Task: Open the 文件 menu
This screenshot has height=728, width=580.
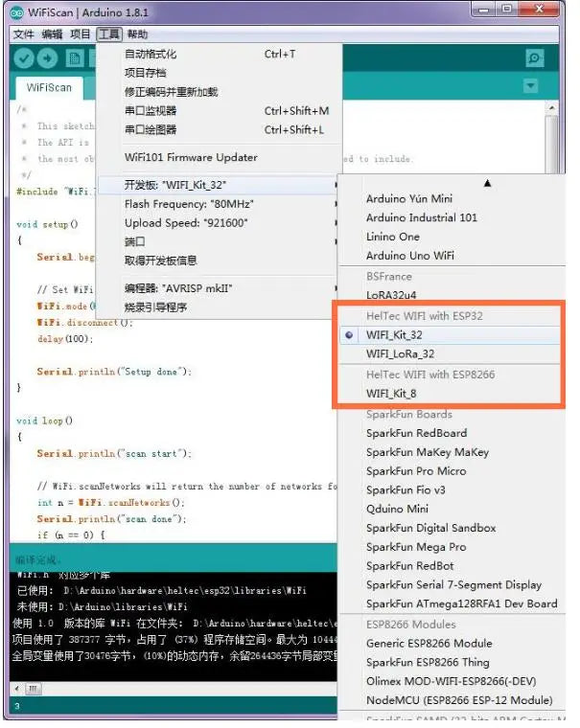Action: [24, 34]
